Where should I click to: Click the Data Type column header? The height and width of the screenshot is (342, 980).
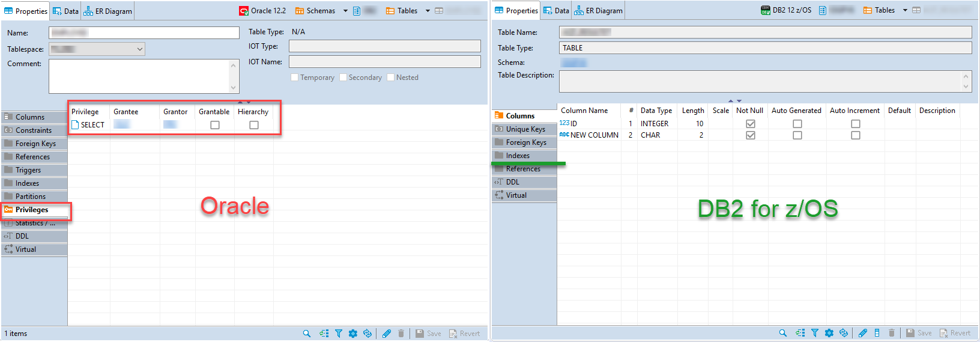pos(656,111)
